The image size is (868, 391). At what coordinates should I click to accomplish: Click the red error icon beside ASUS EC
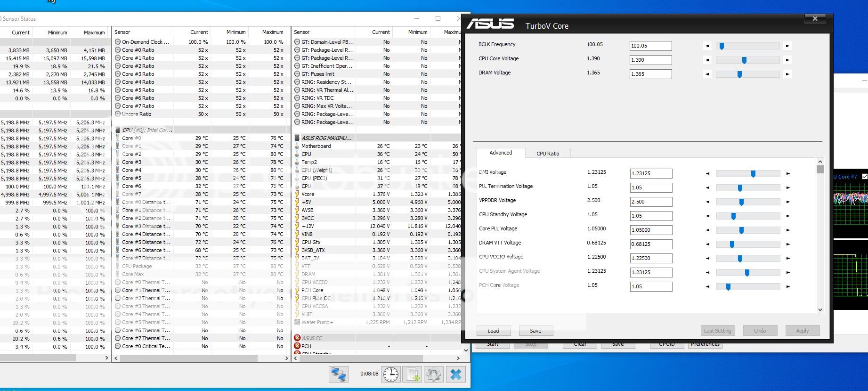(x=297, y=338)
